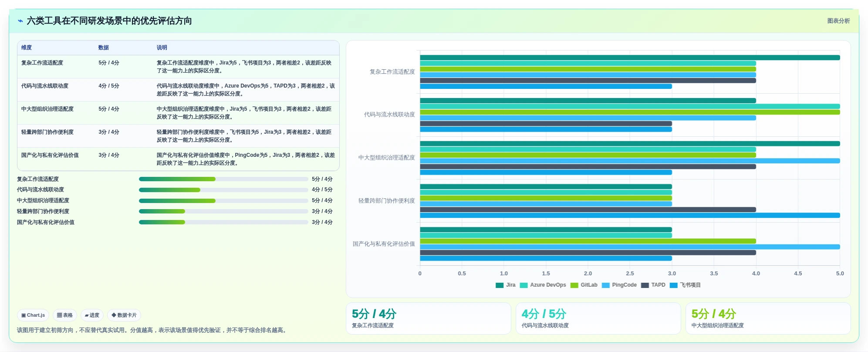The image size is (868, 352).
Task: Click the progress value 4分 / 5分
Action: (x=322, y=190)
